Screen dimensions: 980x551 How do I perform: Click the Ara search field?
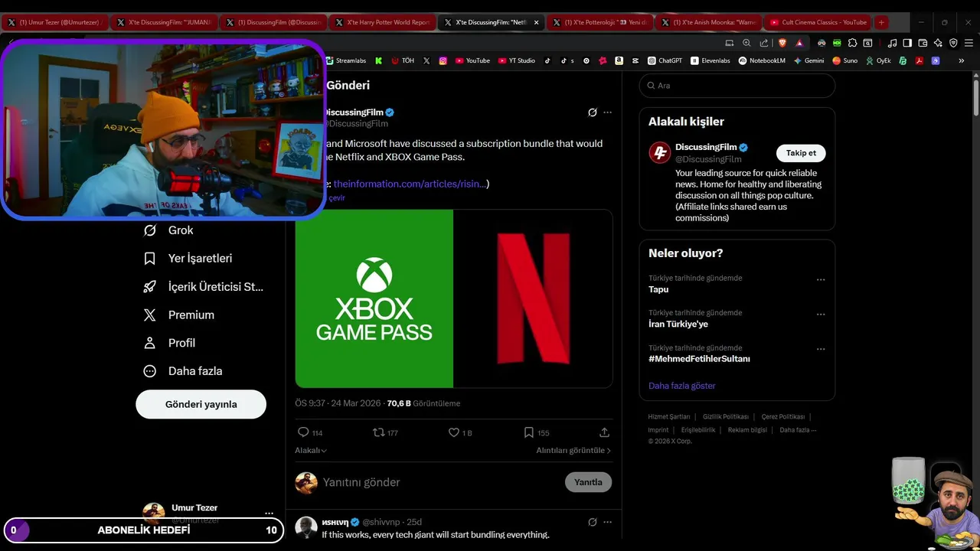tap(737, 86)
